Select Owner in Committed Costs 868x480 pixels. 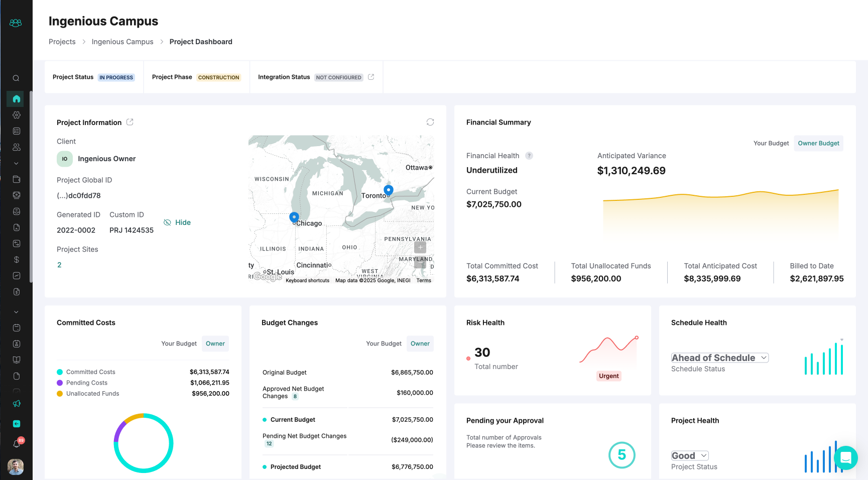[215, 343]
